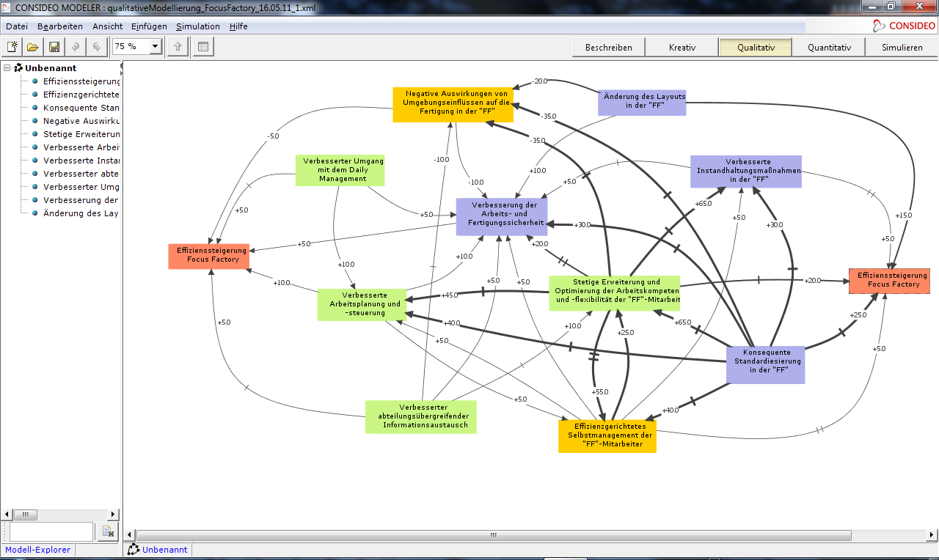939x560 pixels.
Task: Select 'Konsequente Stan...' in the model tree
Action: click(81, 108)
